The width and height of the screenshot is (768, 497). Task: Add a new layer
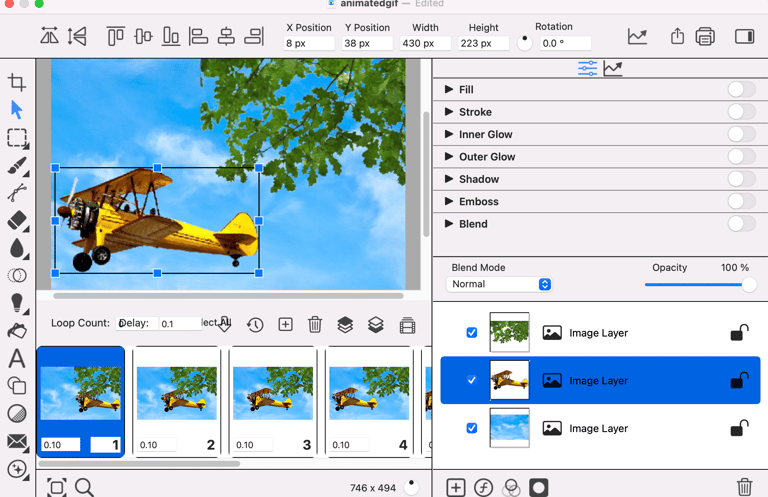tap(456, 488)
